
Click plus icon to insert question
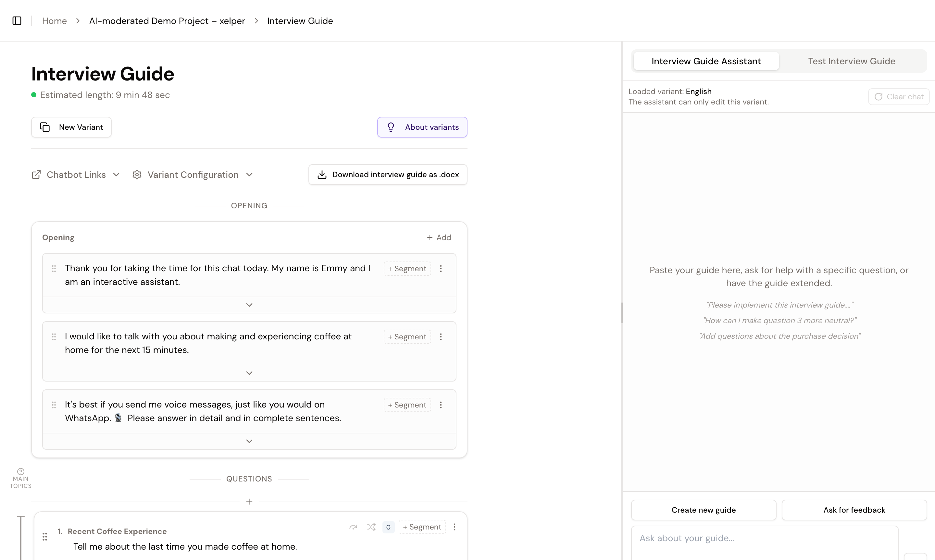249,502
